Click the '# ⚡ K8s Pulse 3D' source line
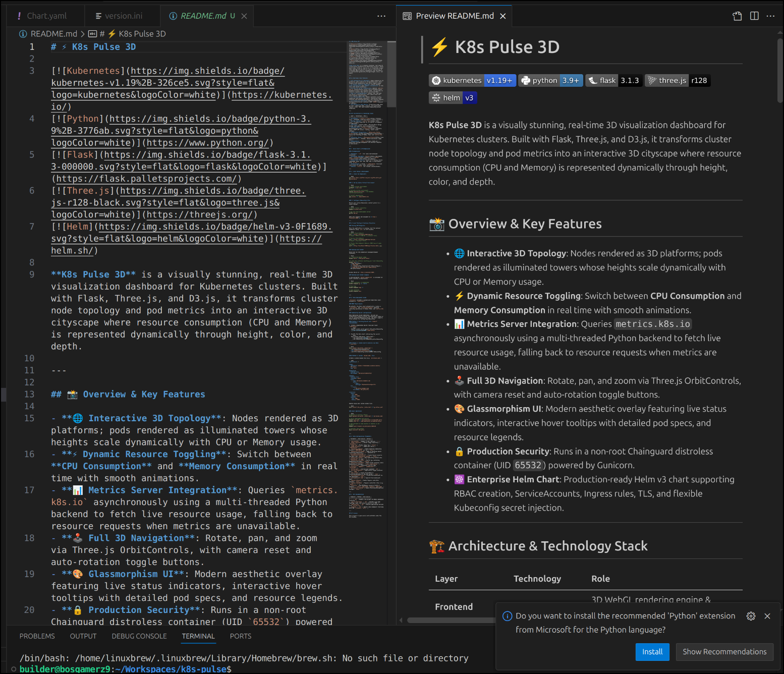Image resolution: width=784 pixels, height=674 pixels. 93,47
